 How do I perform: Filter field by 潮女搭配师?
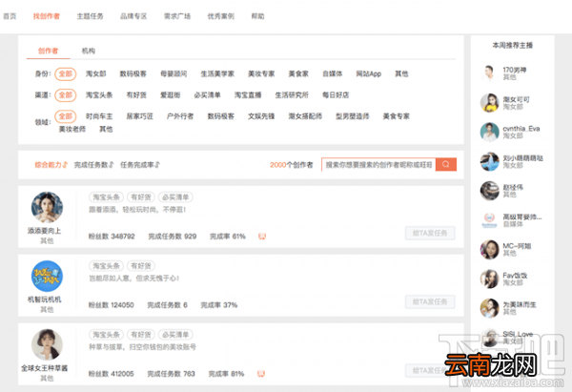(x=305, y=116)
